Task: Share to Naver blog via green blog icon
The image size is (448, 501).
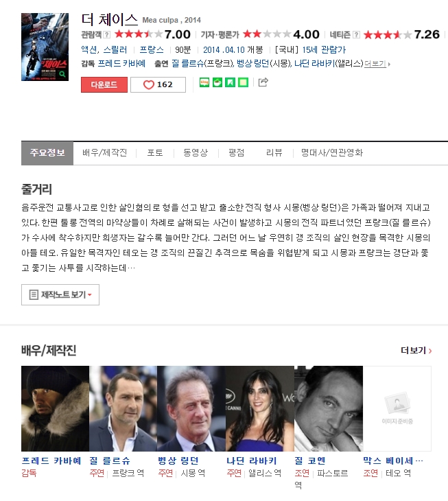Action: tap(204, 83)
